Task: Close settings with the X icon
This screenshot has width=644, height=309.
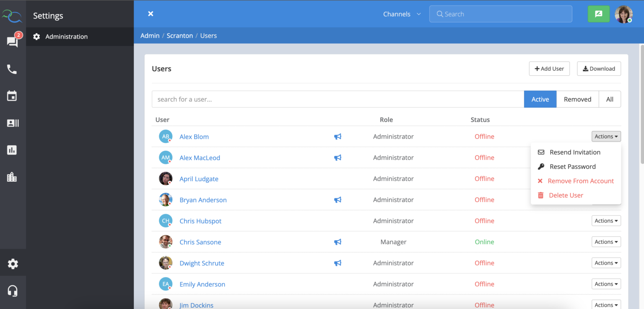Action: click(151, 14)
